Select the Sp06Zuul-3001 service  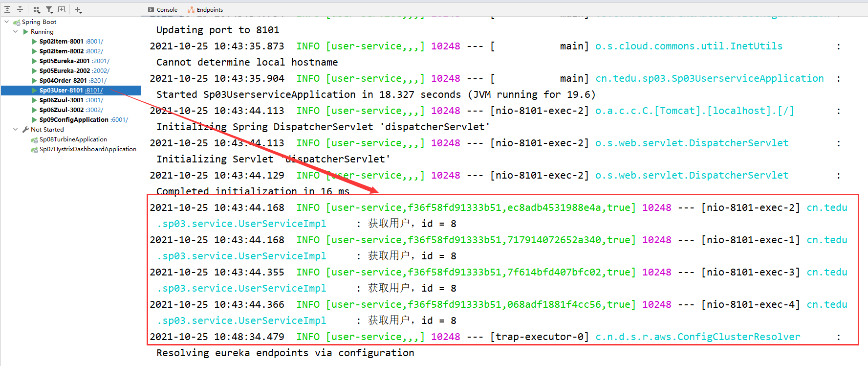tap(62, 100)
